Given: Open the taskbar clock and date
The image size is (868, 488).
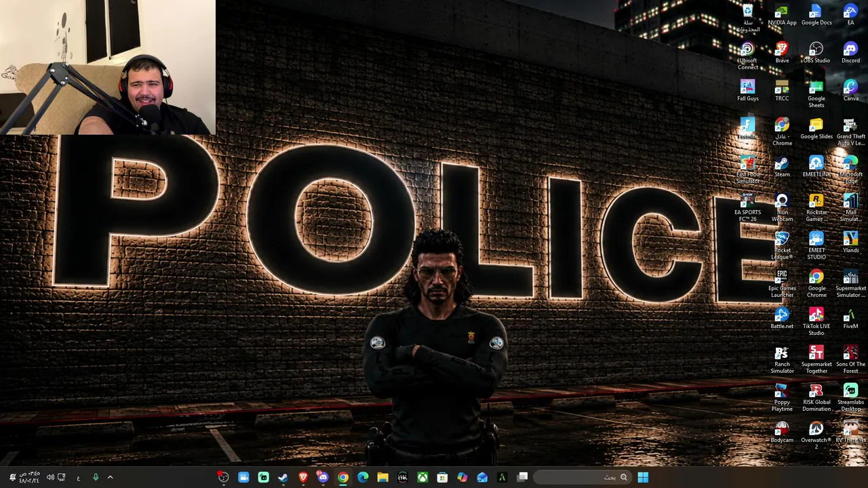Looking at the screenshot, I should coord(29,477).
